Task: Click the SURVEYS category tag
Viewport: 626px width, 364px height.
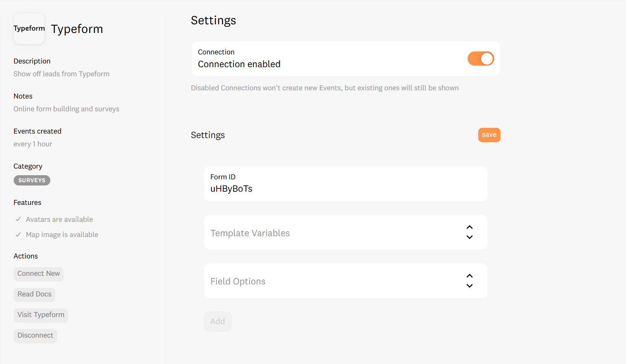Action: (x=32, y=181)
